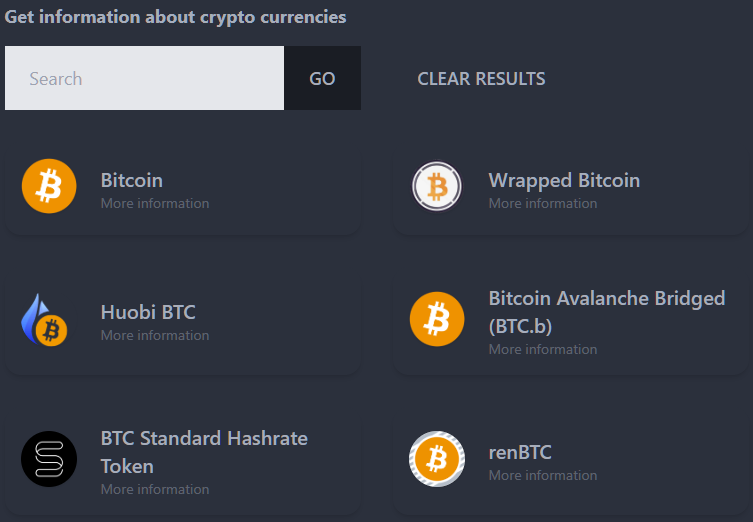Click the Wrapped Bitcoin logo icon

[x=437, y=186]
